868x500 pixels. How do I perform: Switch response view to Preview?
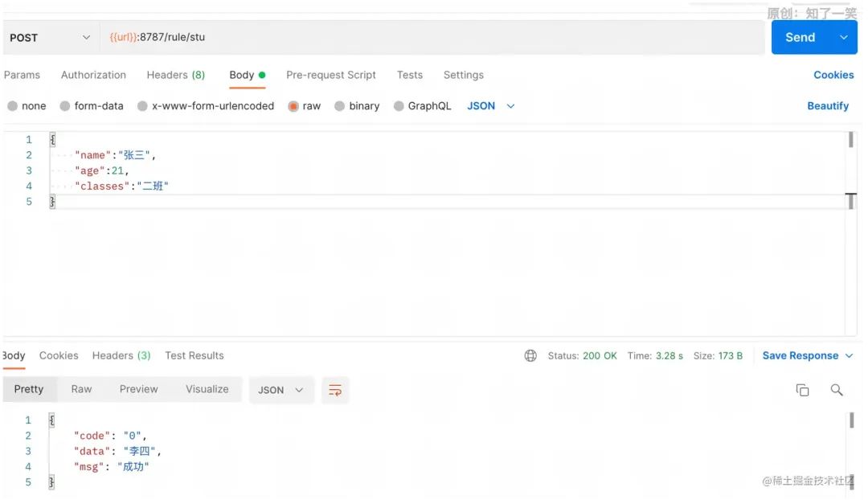(x=138, y=389)
